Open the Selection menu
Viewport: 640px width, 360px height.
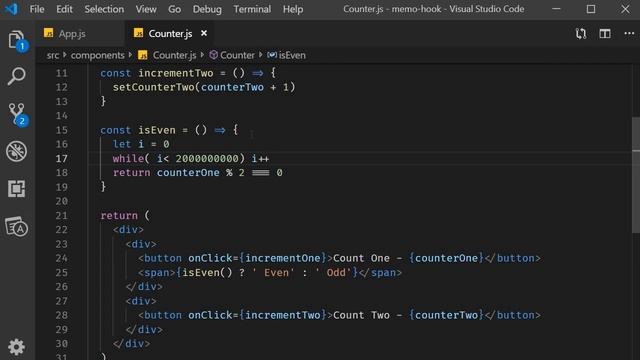(x=104, y=9)
